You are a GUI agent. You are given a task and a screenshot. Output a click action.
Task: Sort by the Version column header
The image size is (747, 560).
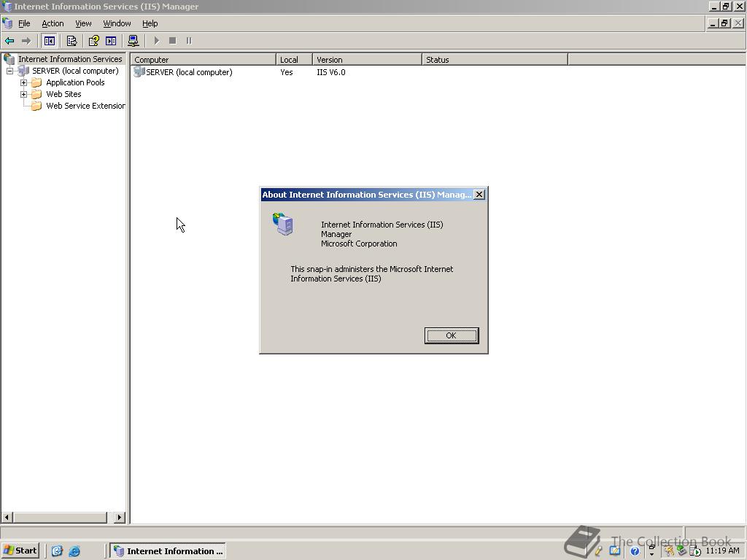tap(368, 60)
